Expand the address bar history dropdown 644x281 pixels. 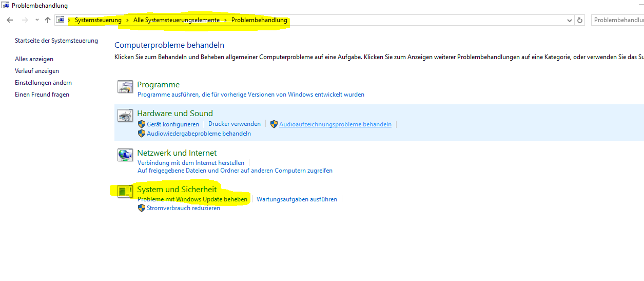coord(569,20)
